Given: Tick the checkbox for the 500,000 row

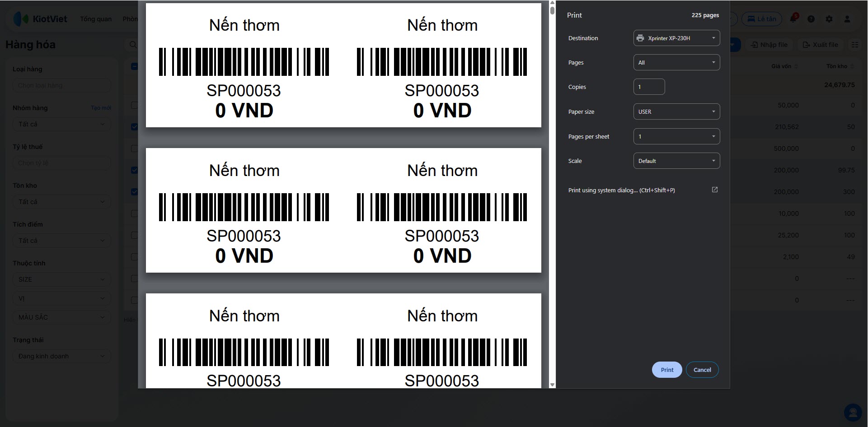Looking at the screenshot, I should pyautogui.click(x=134, y=149).
